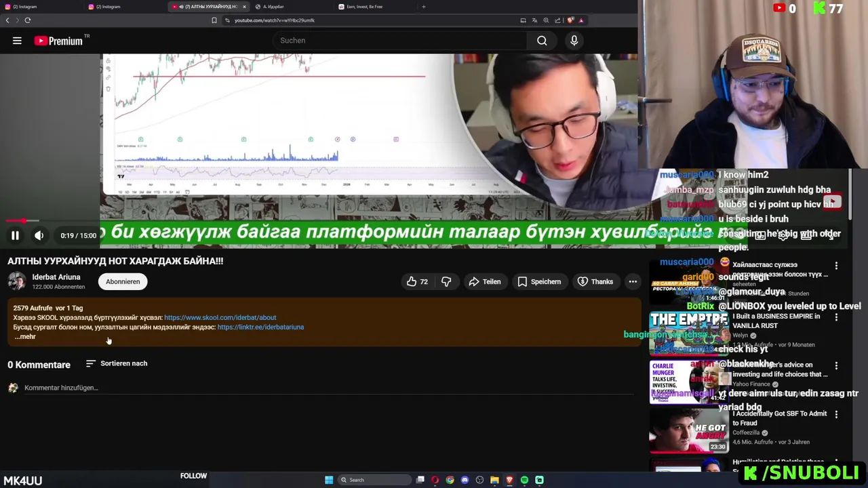Screen dimensions: 868x488
Task: Open Discord from taskbar
Action: point(465,480)
